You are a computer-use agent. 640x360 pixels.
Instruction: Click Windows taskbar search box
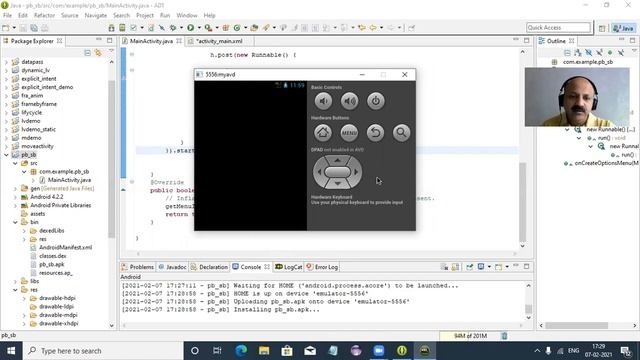click(103, 351)
